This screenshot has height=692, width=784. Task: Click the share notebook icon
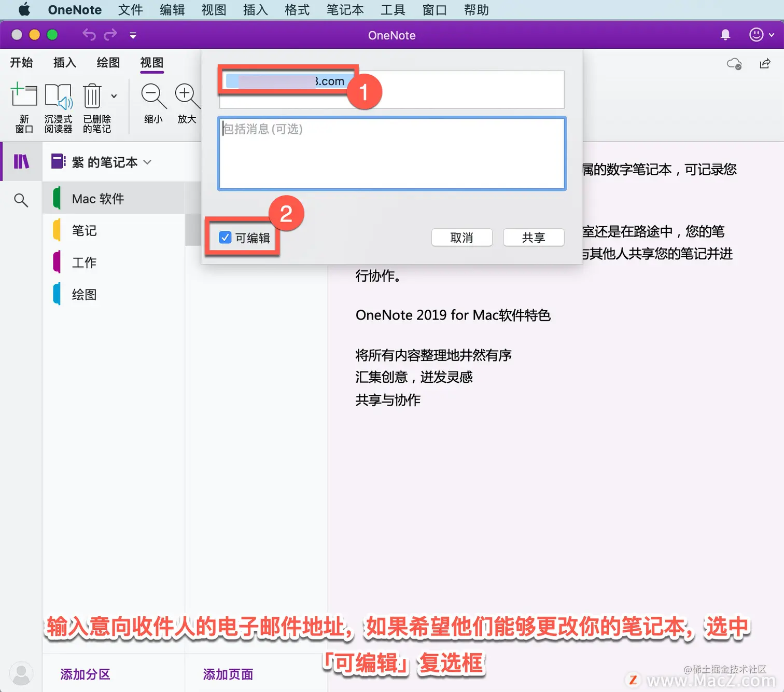[765, 63]
